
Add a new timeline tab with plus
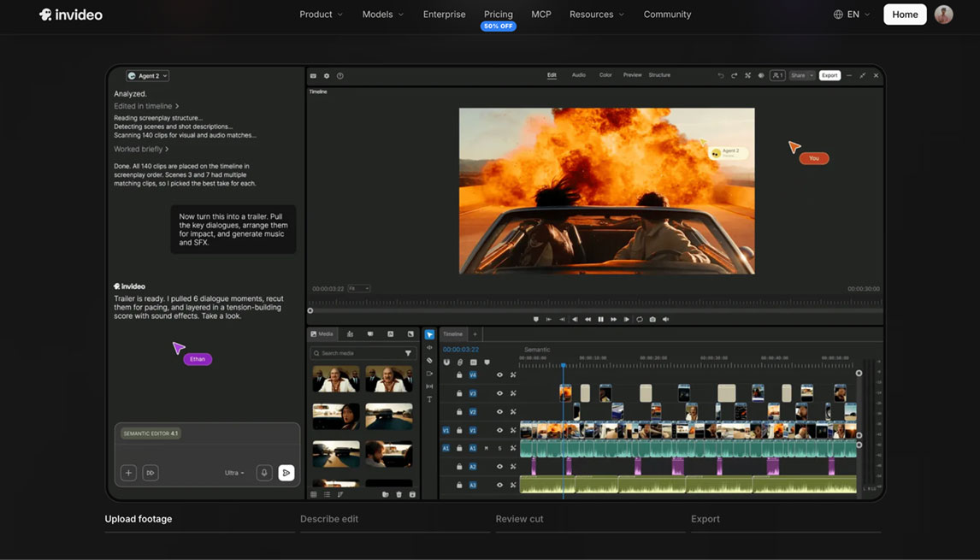[x=475, y=334]
